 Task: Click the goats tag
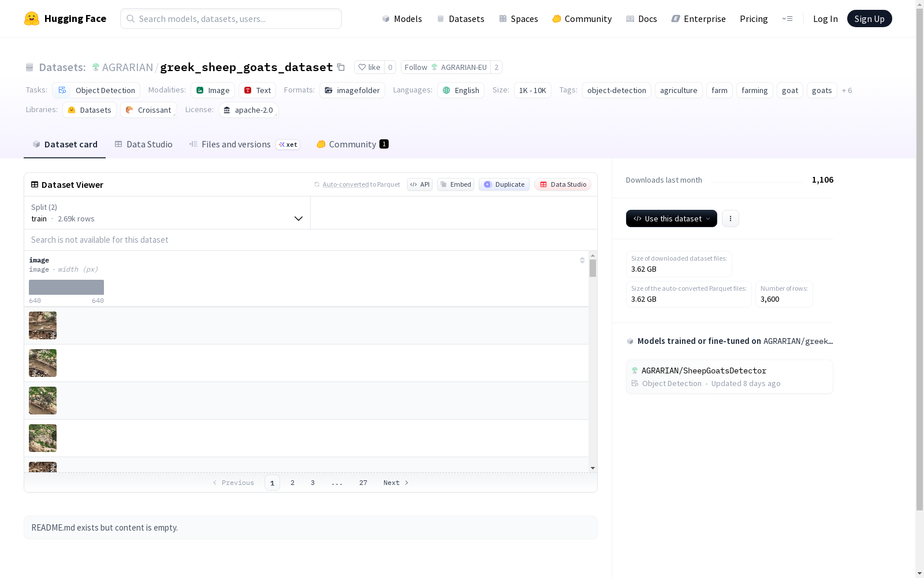822,90
